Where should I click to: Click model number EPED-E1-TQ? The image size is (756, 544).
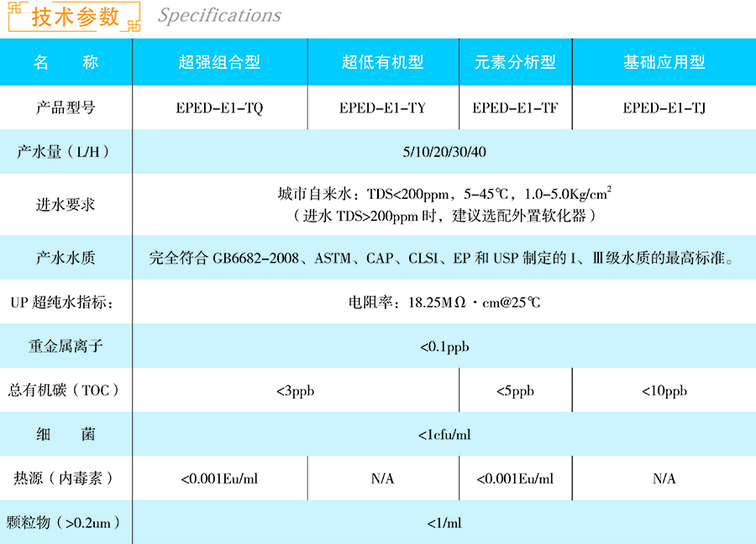(219, 107)
